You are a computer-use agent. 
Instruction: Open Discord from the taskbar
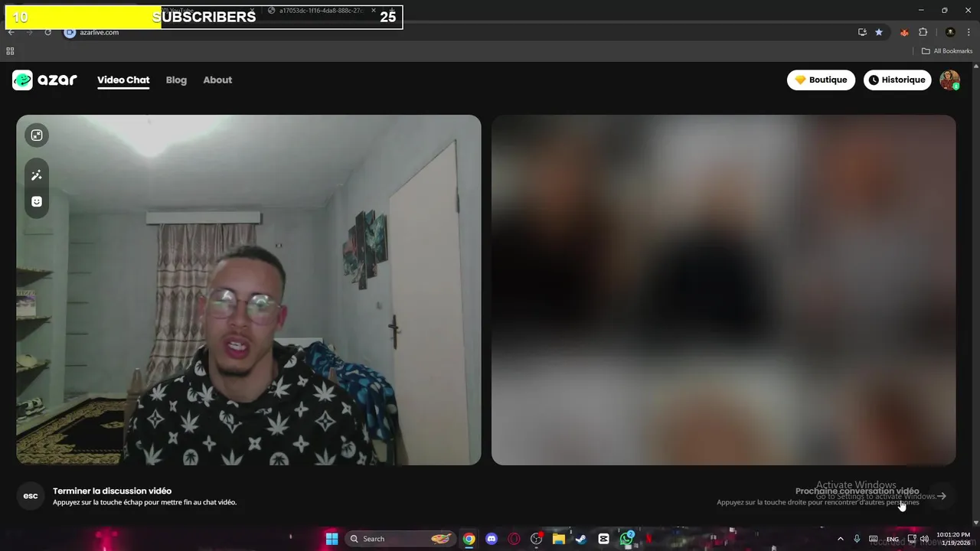492,539
